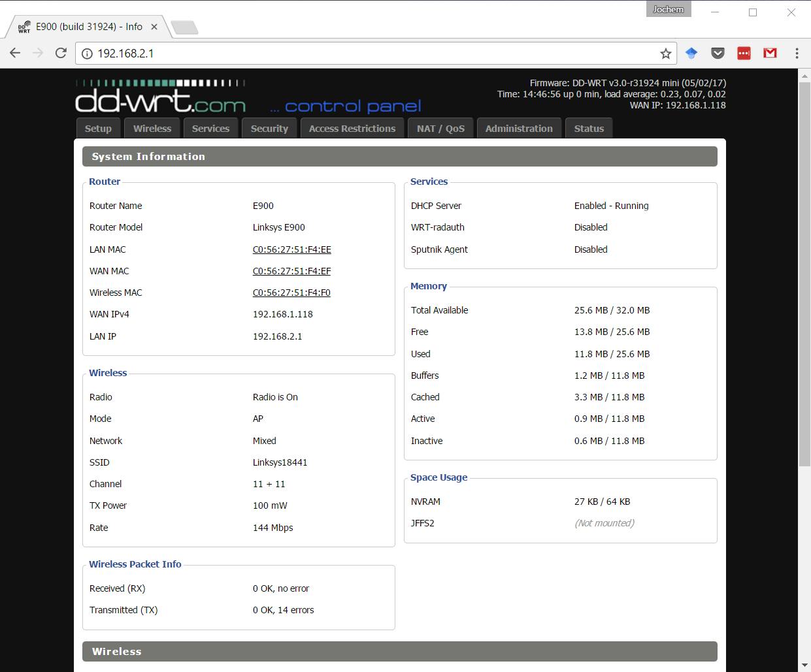811x672 pixels.
Task: Bookmark page with star icon
Action: click(x=666, y=54)
